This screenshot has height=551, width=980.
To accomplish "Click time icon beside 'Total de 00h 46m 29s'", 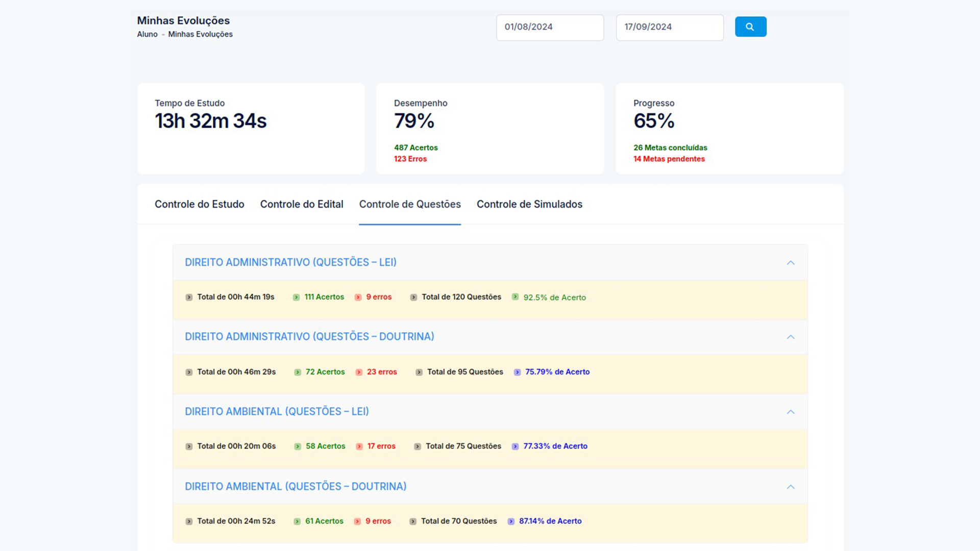I will click(189, 372).
